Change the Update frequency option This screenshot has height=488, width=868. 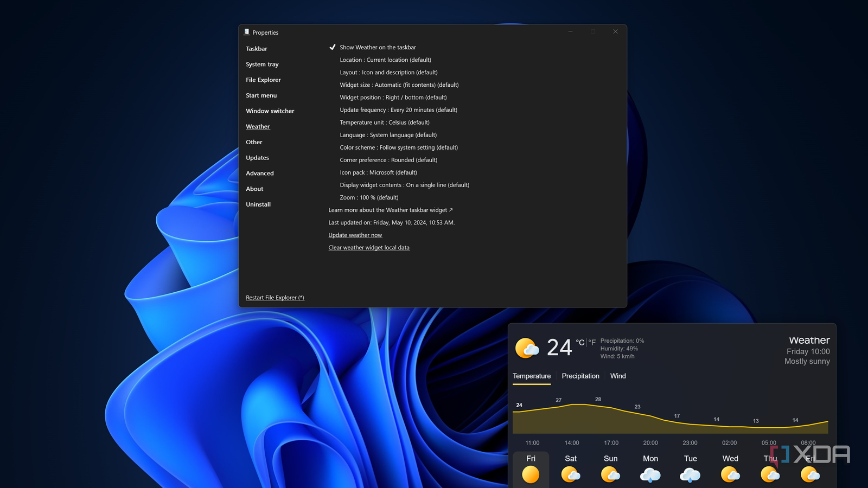(x=398, y=110)
